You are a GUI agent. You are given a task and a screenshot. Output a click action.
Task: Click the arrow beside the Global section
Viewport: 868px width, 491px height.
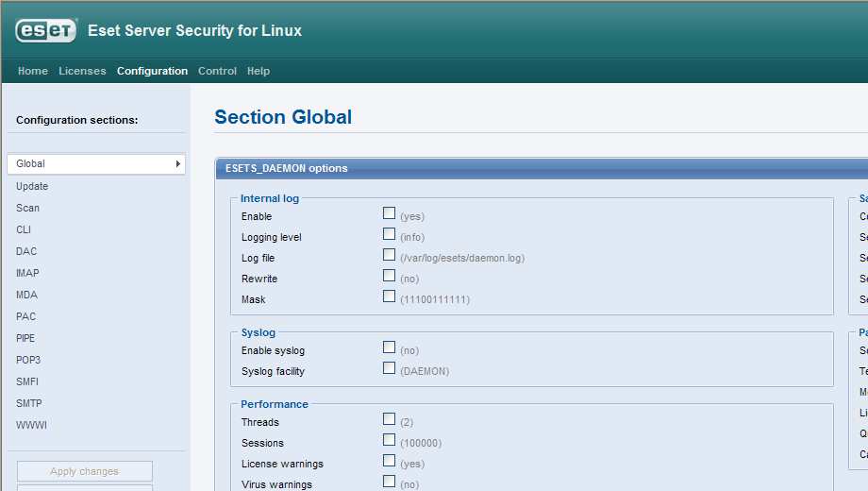click(177, 164)
